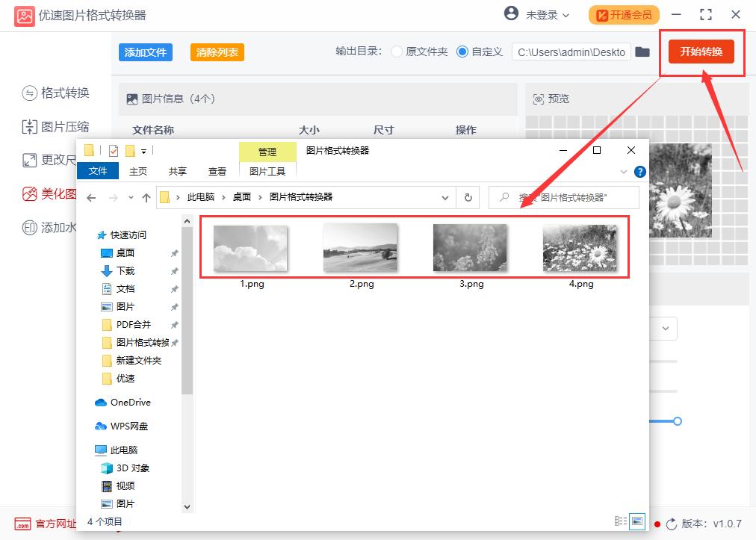756x540 pixels.
Task: Open the 未登录 account dropdown
Action: (542, 14)
